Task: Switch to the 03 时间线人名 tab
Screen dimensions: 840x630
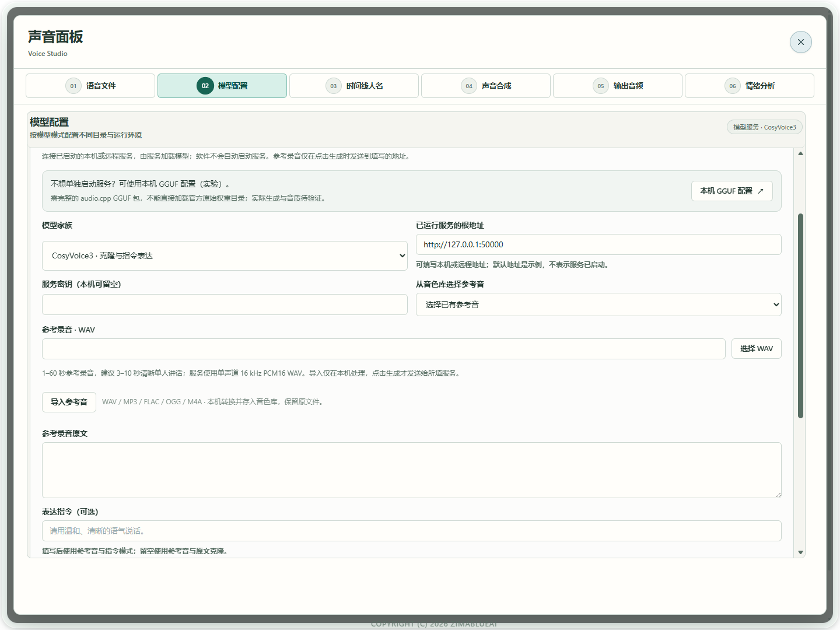Action: coord(354,86)
